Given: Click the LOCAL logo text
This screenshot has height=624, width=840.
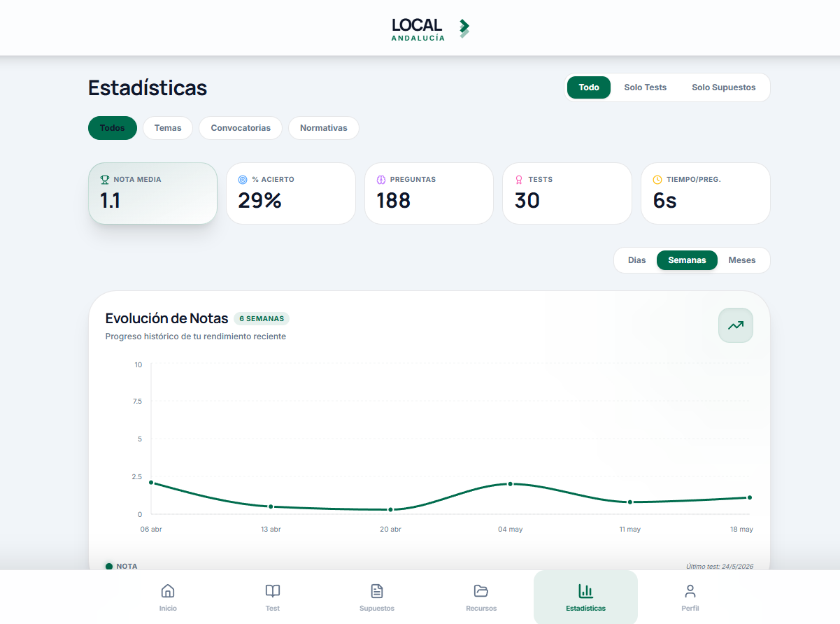Looking at the screenshot, I should pos(417,25).
